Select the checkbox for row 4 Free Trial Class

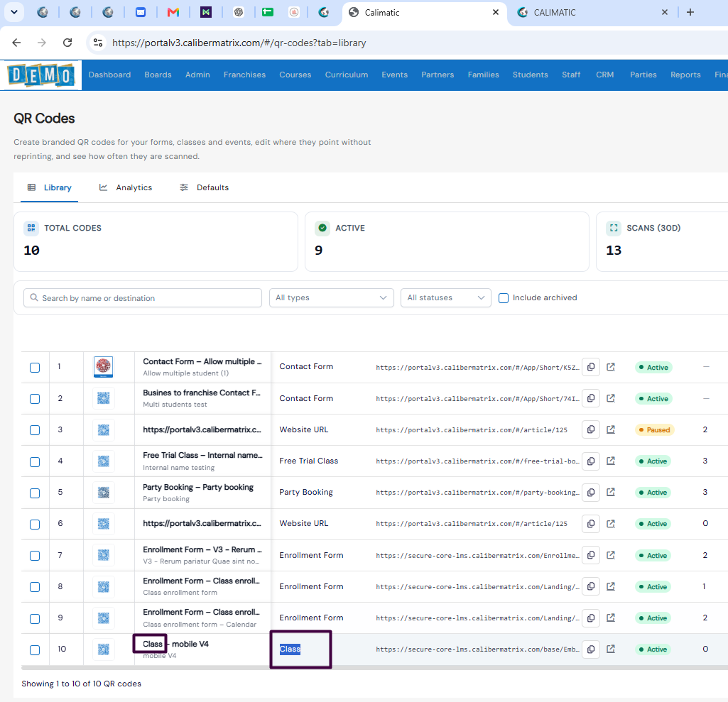click(x=35, y=461)
